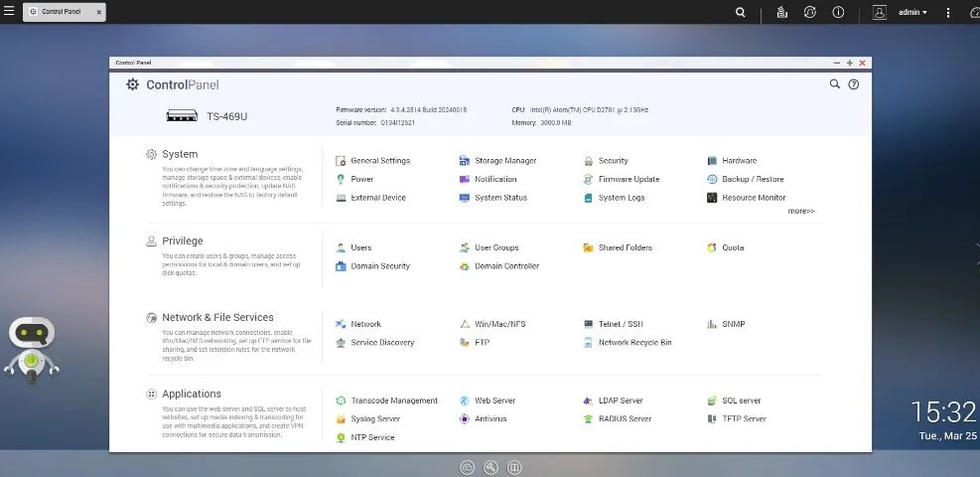Screen dimensions: 980x477
Task: Open Storage Manager icon
Action: coord(465,161)
